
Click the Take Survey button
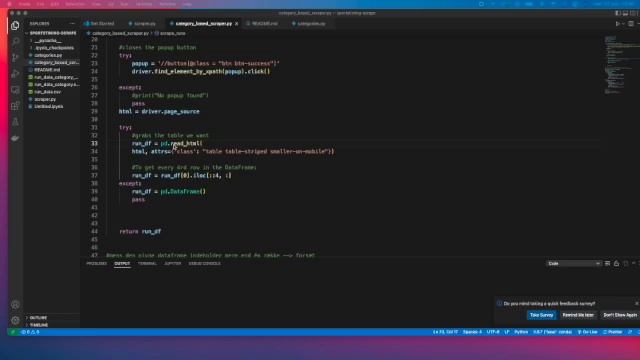[x=541, y=315]
